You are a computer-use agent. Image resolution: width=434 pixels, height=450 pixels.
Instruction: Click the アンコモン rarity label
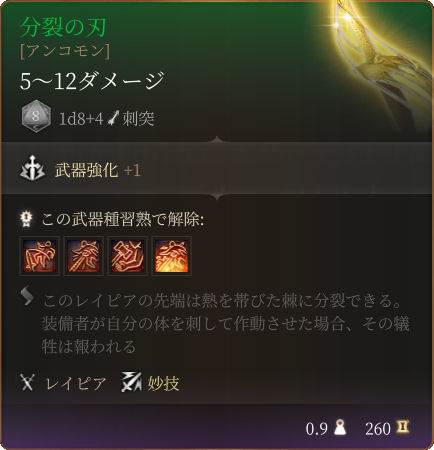65,51
